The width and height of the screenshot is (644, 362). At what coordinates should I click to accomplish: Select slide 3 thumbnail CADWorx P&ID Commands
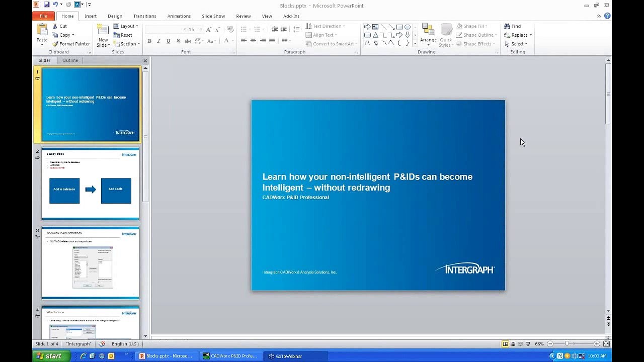coord(91,263)
